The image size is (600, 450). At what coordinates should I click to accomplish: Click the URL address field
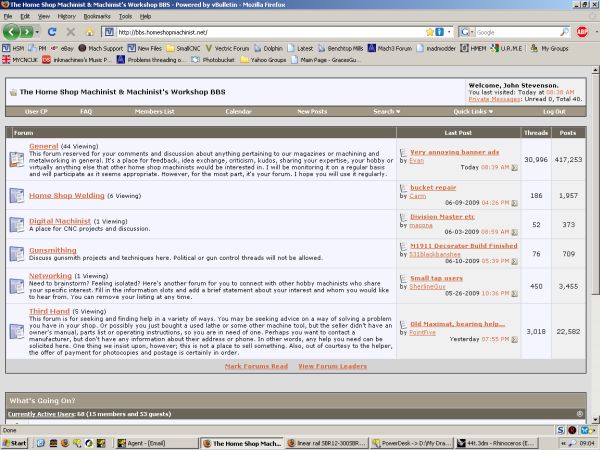(x=270, y=32)
